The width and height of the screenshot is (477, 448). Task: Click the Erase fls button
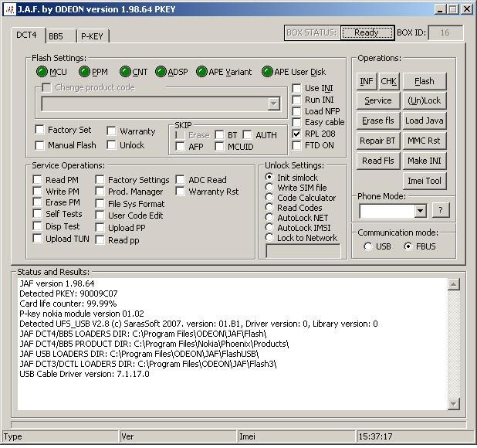tap(378, 120)
